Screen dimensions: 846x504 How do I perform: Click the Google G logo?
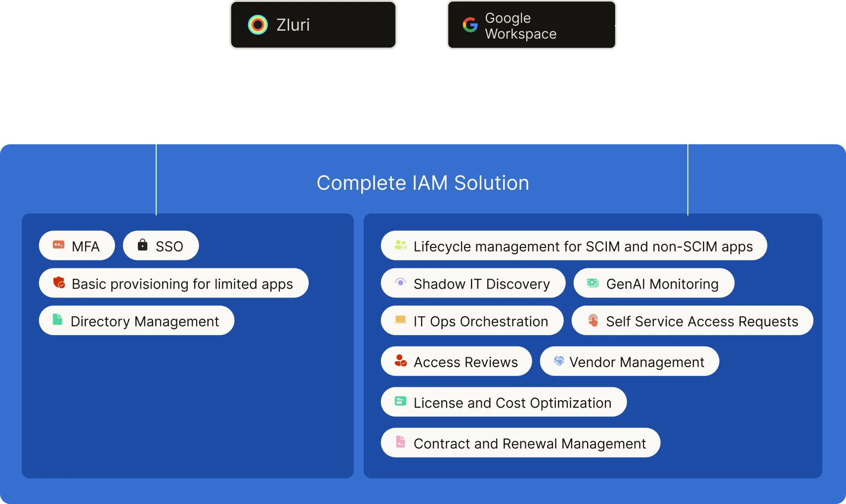[x=470, y=25]
